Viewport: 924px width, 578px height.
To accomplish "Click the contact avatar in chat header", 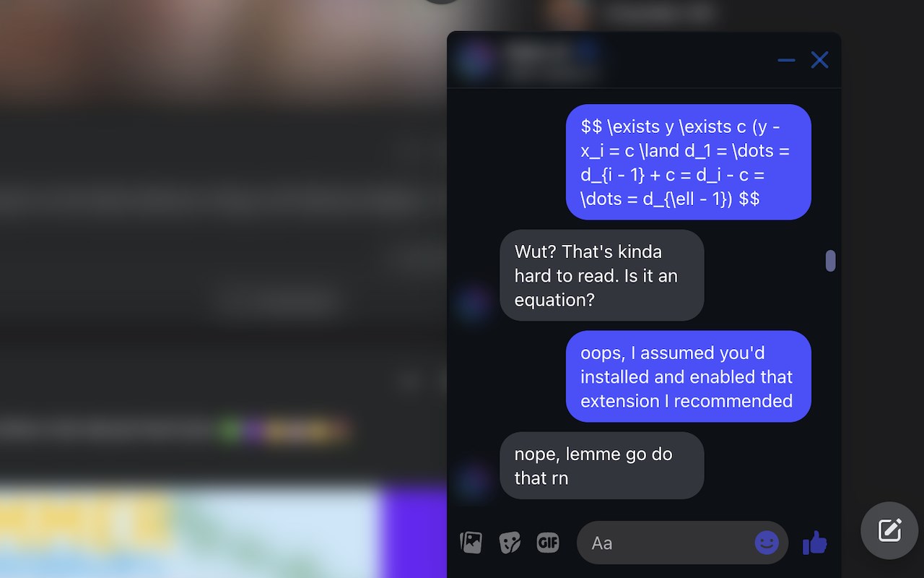I will pyautogui.click(x=474, y=60).
